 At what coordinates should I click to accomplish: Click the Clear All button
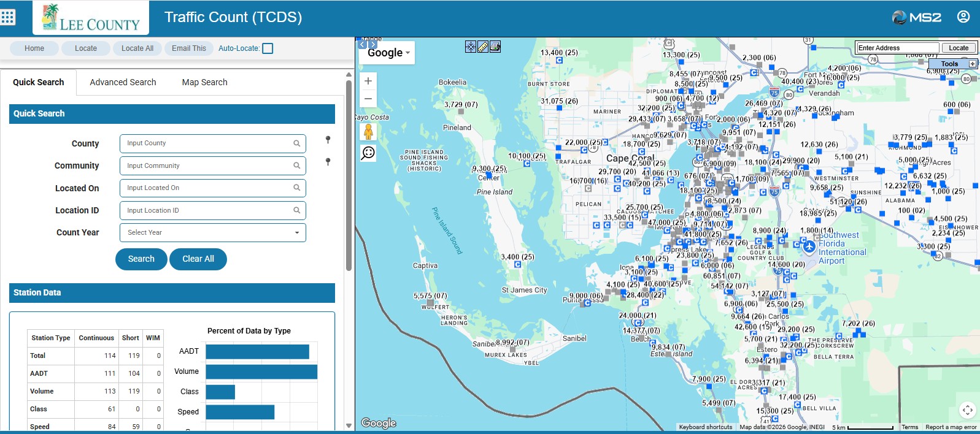(x=198, y=259)
